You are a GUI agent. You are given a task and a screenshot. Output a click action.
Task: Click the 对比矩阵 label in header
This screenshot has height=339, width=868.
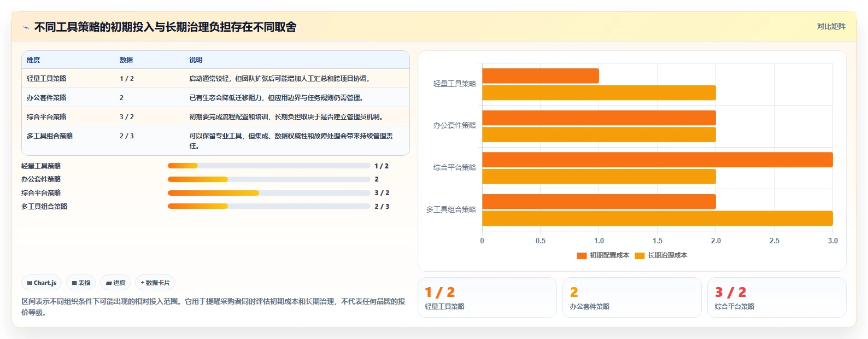pyautogui.click(x=831, y=27)
